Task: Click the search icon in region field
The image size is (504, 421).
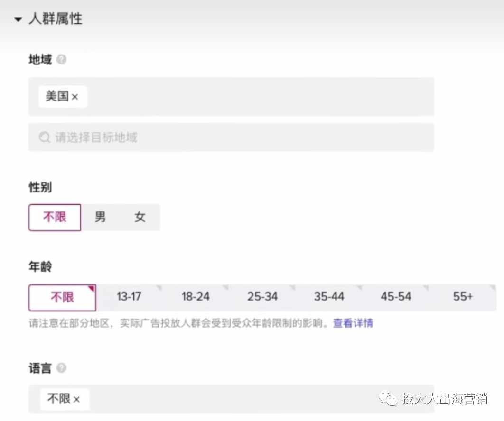Action: (x=44, y=137)
